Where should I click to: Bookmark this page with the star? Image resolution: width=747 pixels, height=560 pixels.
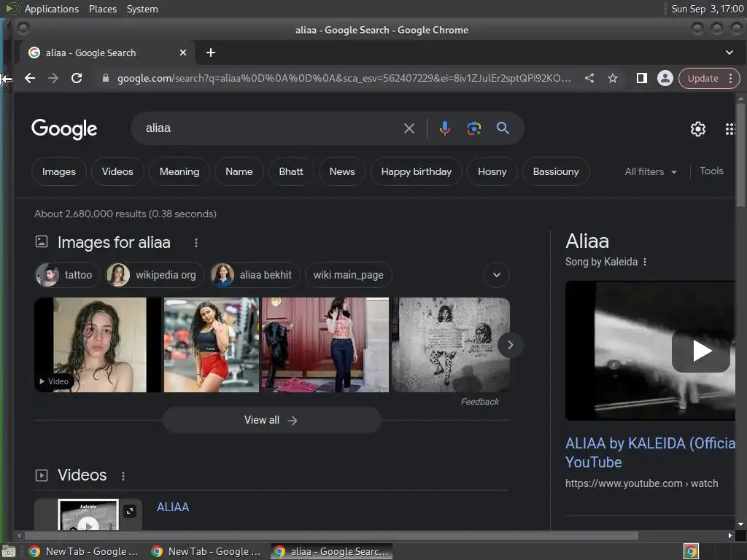point(613,78)
